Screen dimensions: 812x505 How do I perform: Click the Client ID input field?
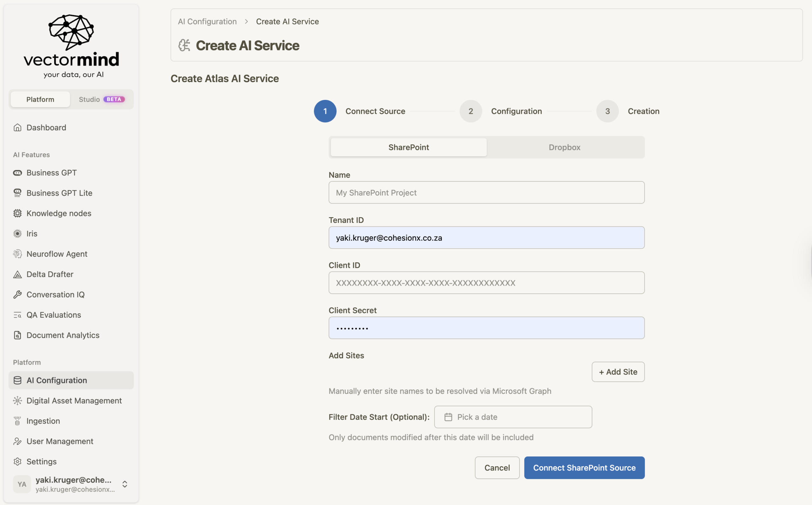[x=487, y=283]
